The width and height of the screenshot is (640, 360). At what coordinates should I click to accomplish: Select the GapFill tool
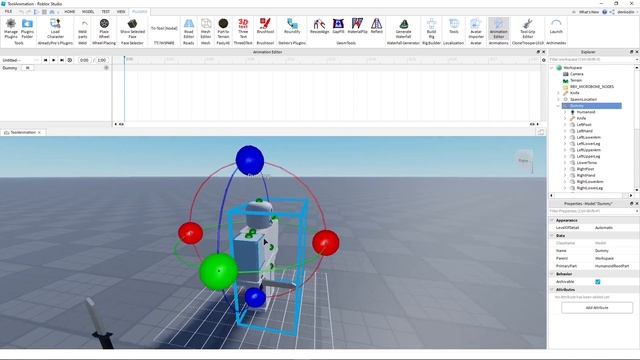pos(338,26)
